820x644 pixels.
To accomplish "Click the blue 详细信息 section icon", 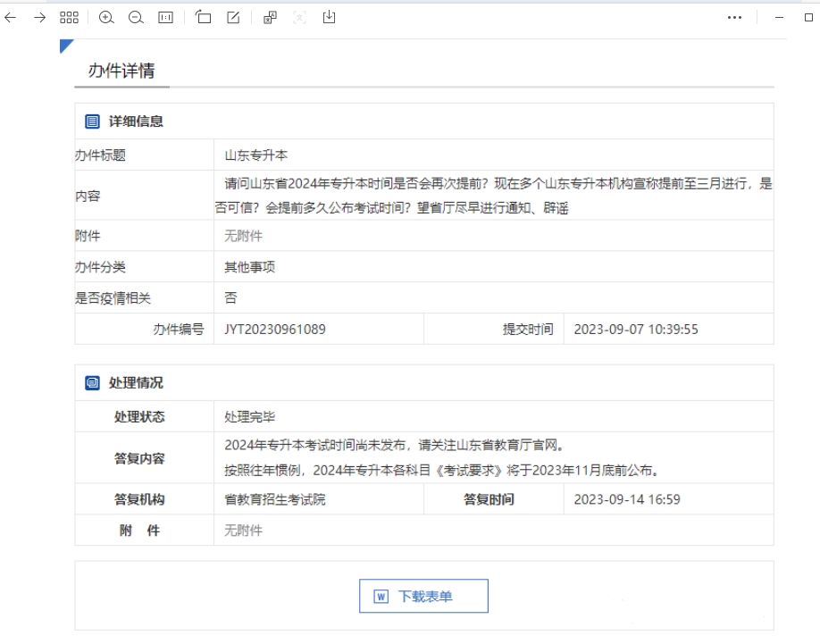I will [x=90, y=121].
